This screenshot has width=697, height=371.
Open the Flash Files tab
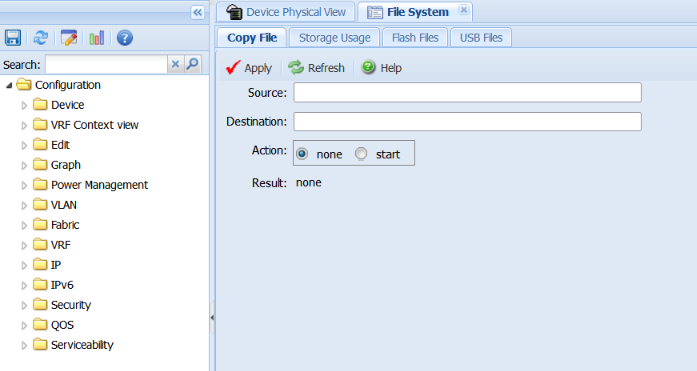[415, 38]
